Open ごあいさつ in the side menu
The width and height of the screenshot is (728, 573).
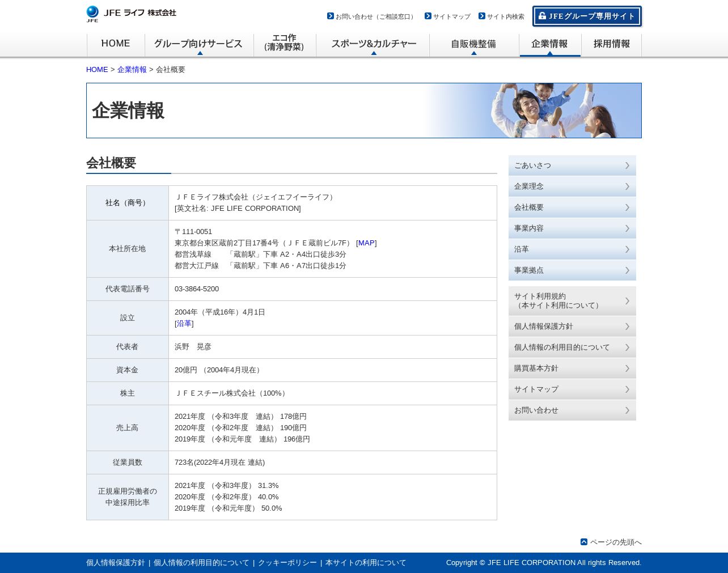pyautogui.click(x=572, y=165)
